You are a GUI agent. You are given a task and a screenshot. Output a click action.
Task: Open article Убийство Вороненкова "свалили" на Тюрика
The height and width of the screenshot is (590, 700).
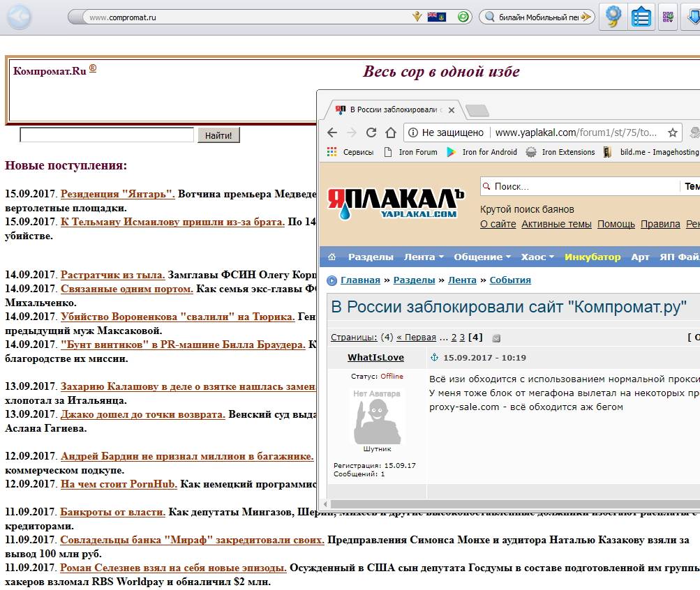(178, 317)
